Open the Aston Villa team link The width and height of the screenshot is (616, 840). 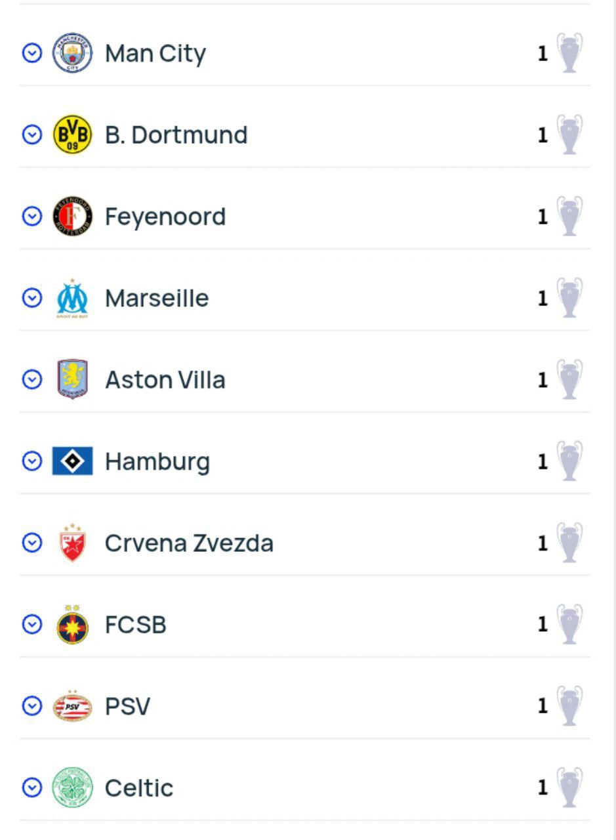(165, 380)
